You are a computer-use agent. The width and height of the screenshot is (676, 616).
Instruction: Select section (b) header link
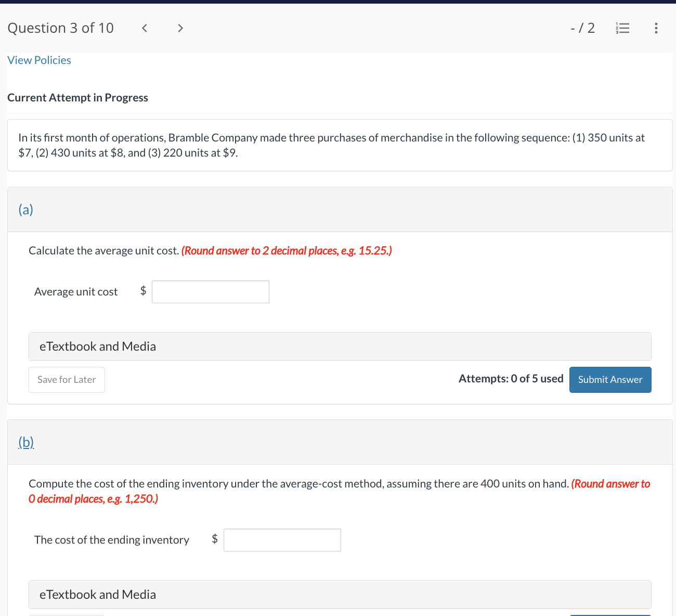(x=26, y=442)
